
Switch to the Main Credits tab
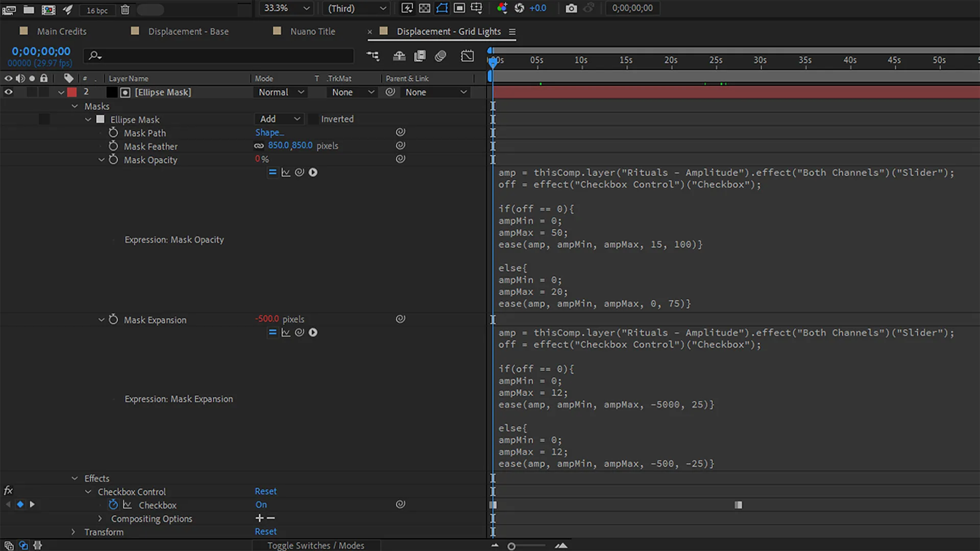(x=61, y=32)
